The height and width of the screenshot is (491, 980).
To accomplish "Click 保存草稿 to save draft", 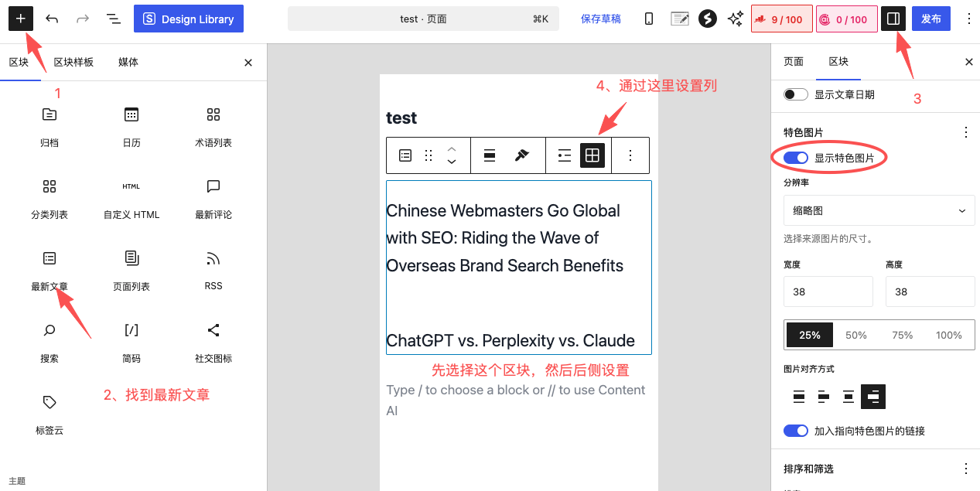I will (601, 19).
